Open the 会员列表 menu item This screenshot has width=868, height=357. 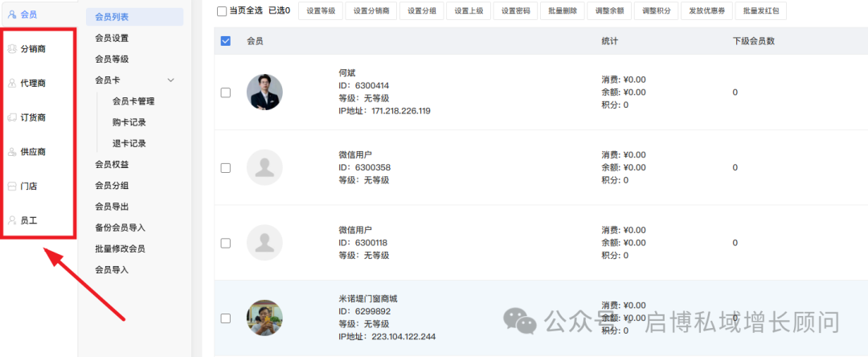pos(112,16)
